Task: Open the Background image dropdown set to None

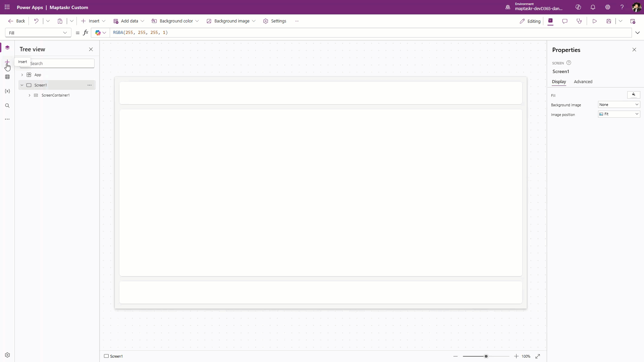Action: (x=619, y=104)
